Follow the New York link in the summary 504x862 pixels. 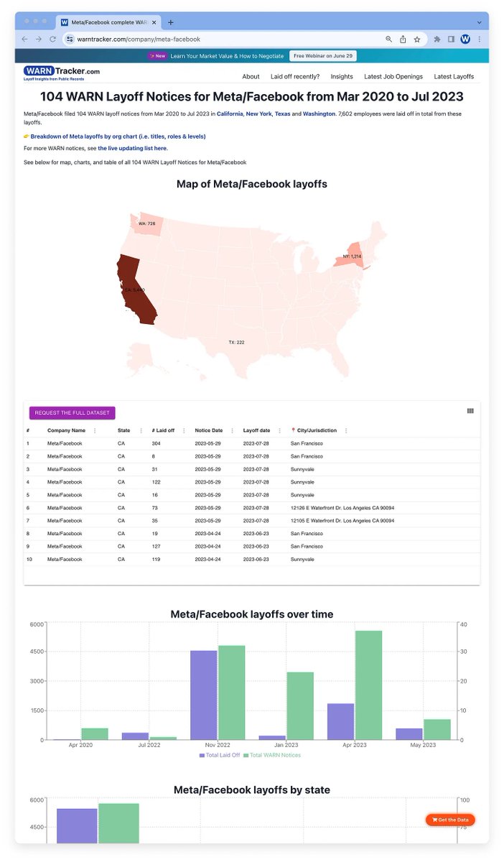(x=258, y=113)
